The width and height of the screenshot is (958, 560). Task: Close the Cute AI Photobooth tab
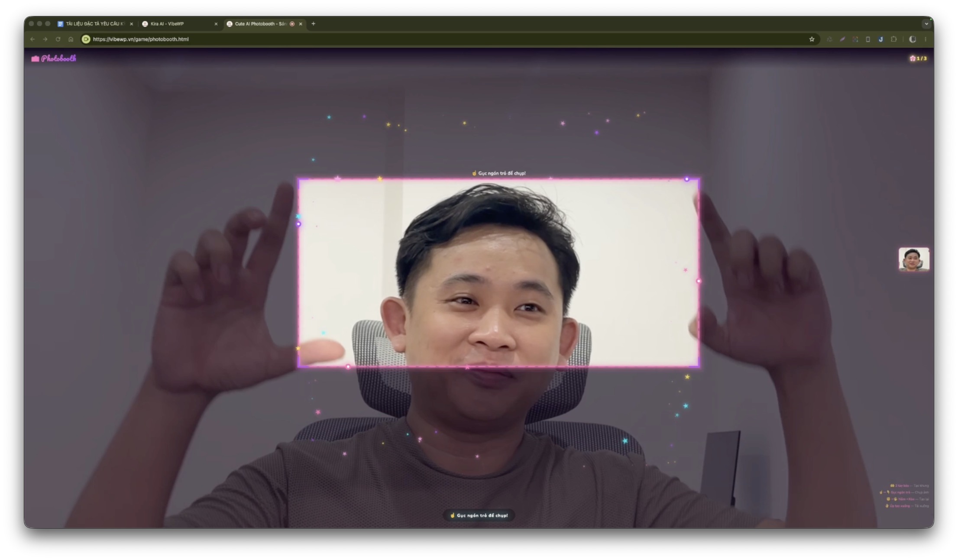pyautogui.click(x=301, y=24)
